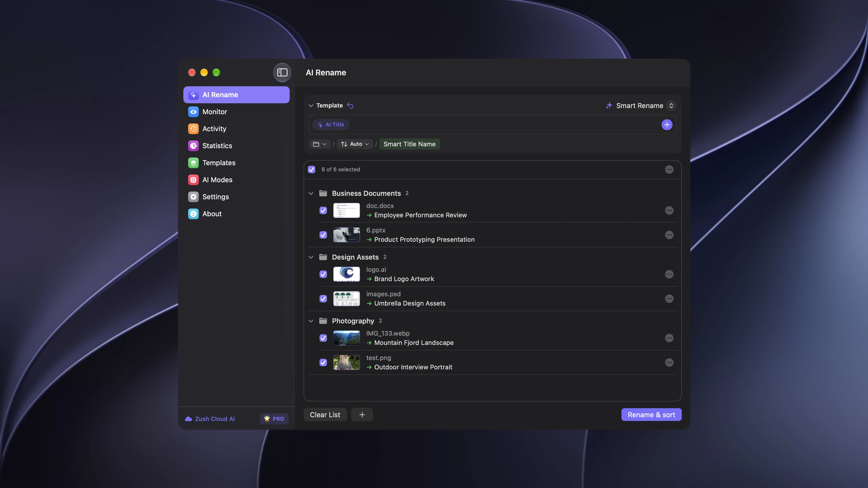Viewport: 868px width, 488px height.
Task: Uncheck the logo.ai checkbox
Action: pyautogui.click(x=323, y=274)
